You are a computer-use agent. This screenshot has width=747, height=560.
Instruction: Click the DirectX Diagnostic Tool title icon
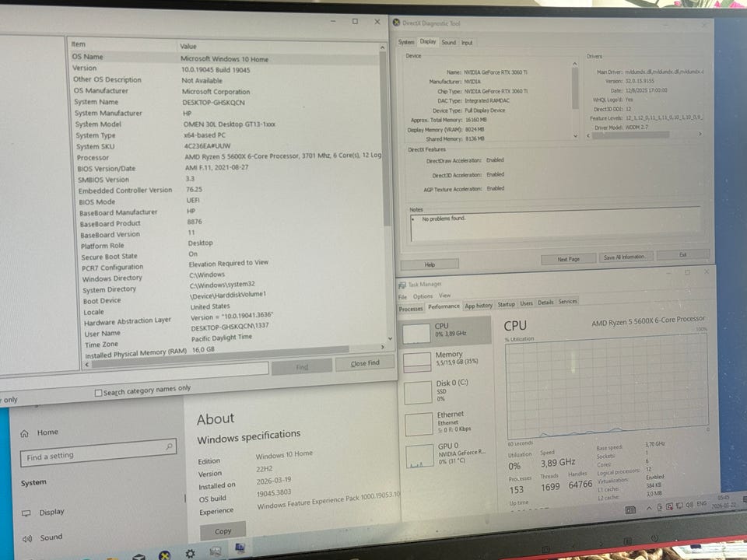396,23
